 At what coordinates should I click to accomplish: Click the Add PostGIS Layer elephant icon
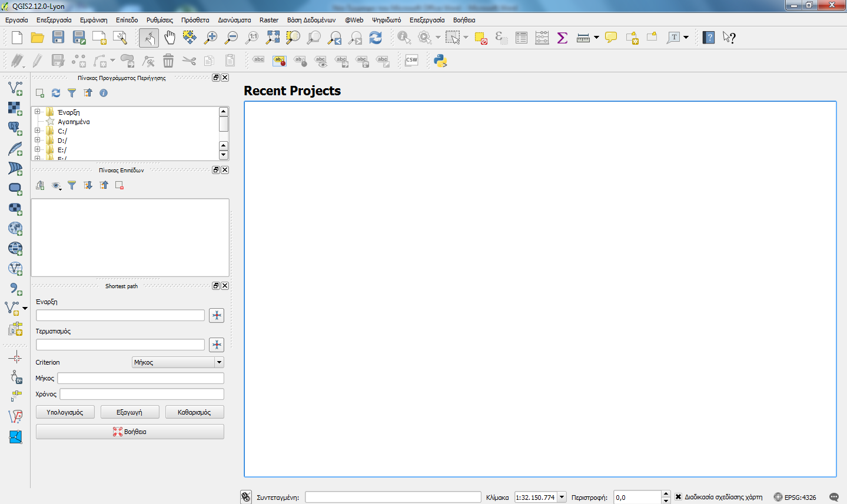pos(15,128)
